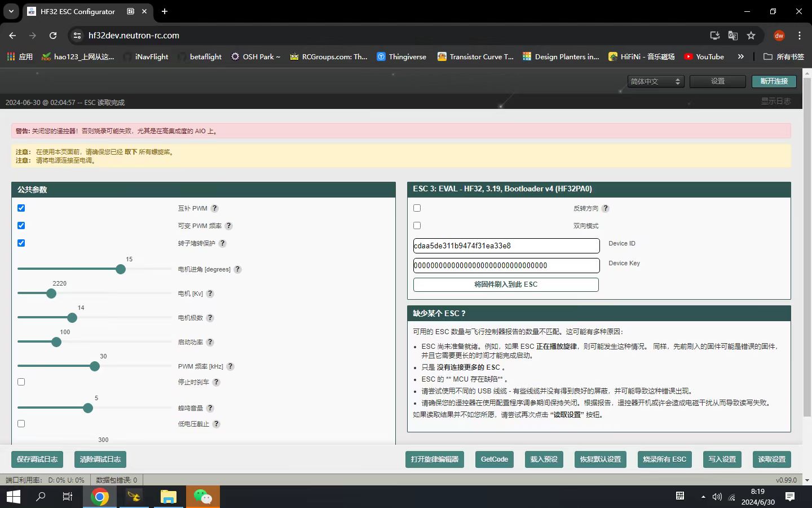Click help icon beside 电机进角 [degrees]
Viewport: 812px width, 508px height.
pos(238,269)
